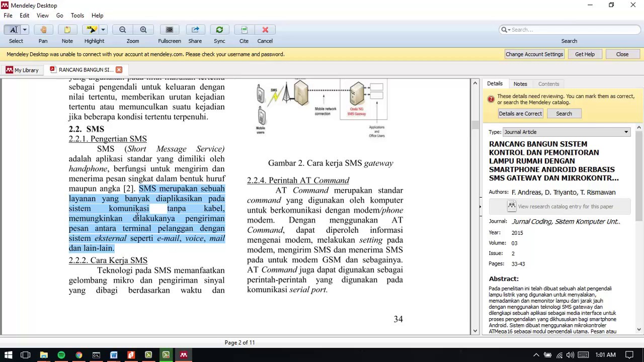Close the RANCANG BANGUN document tab
The image size is (644, 362).
pyautogui.click(x=119, y=70)
